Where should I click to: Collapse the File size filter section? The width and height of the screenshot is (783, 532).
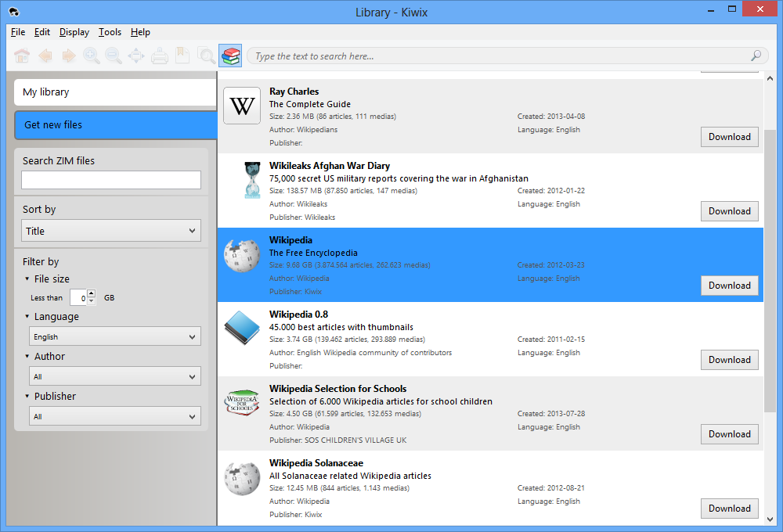tap(27, 279)
